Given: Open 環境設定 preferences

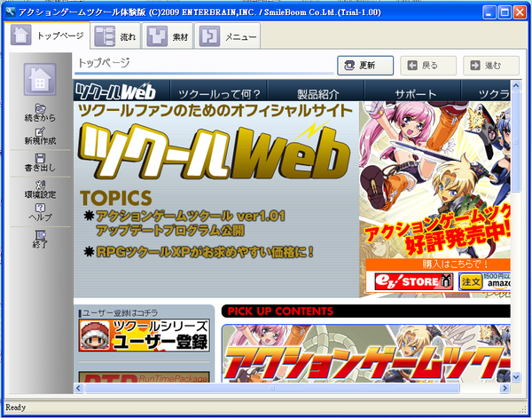Looking at the screenshot, I should pyautogui.click(x=40, y=190).
